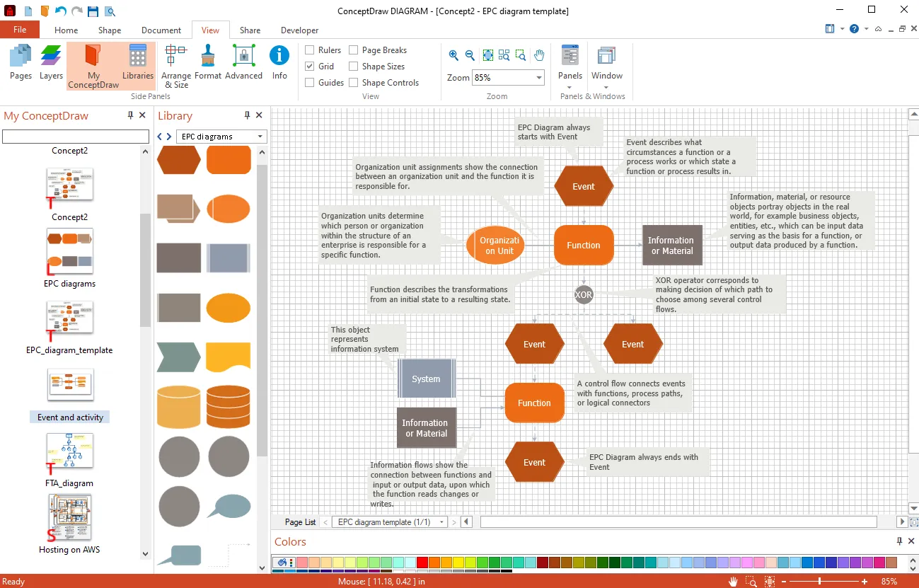Open the File menu
919x588 pixels.
click(20, 30)
